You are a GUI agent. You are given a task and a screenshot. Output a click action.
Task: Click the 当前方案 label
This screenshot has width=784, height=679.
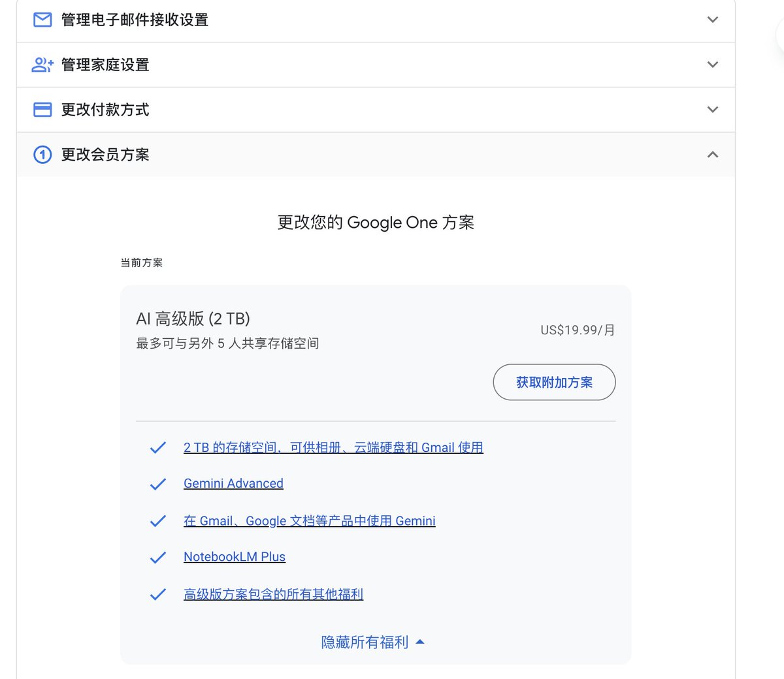142,262
